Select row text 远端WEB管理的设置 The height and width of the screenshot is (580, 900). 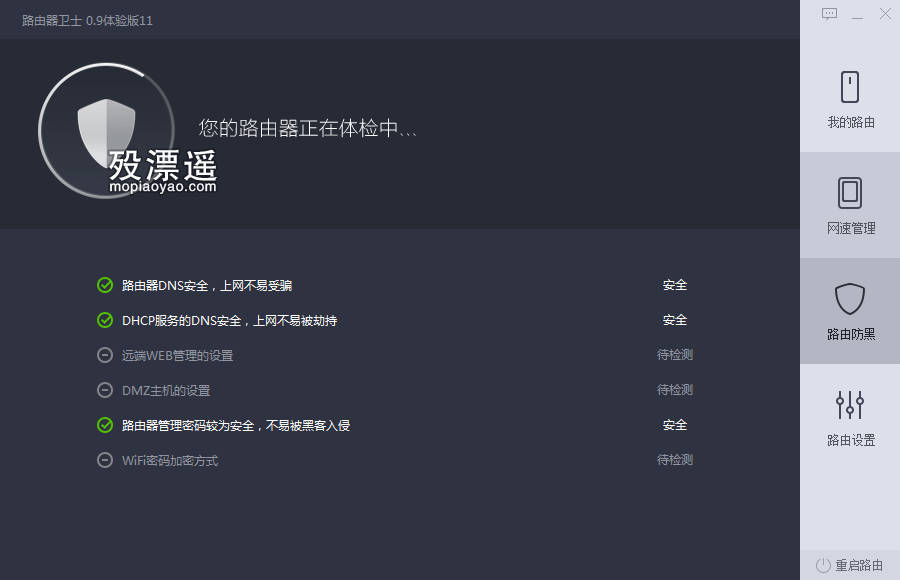pyautogui.click(x=177, y=355)
